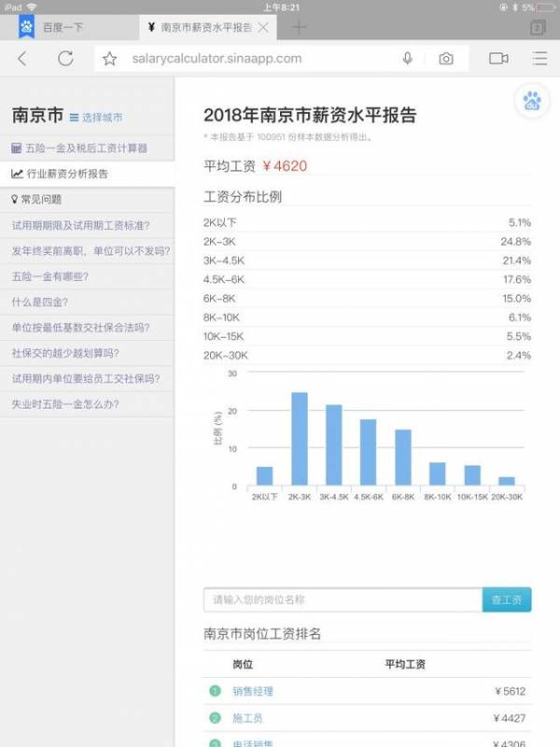
Task: Reload the page with refresh icon
Action: pyautogui.click(x=65, y=58)
